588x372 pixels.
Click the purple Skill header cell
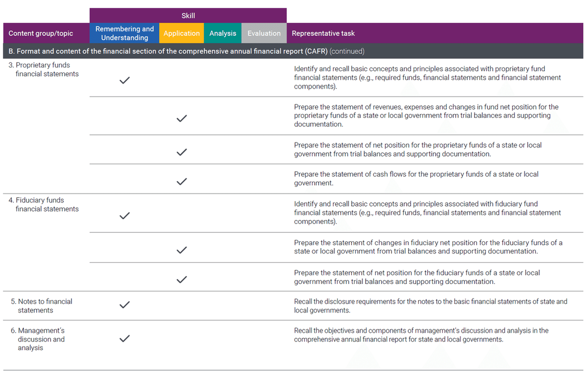(x=188, y=16)
